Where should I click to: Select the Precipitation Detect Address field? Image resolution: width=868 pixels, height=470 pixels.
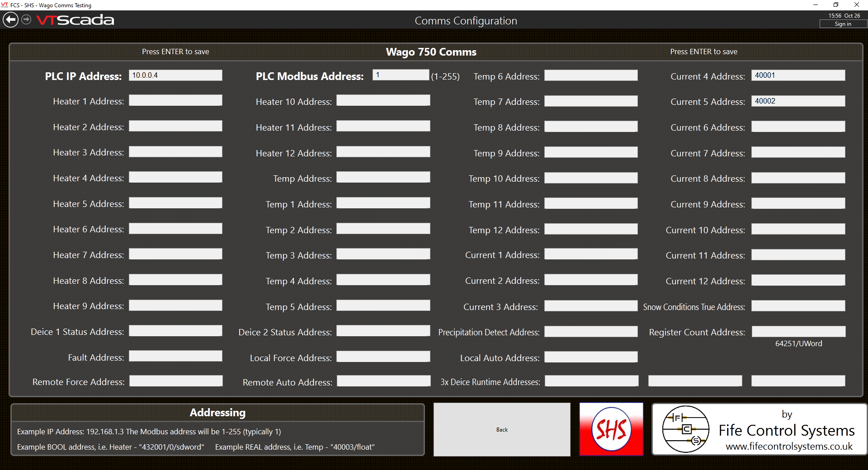[x=591, y=332]
